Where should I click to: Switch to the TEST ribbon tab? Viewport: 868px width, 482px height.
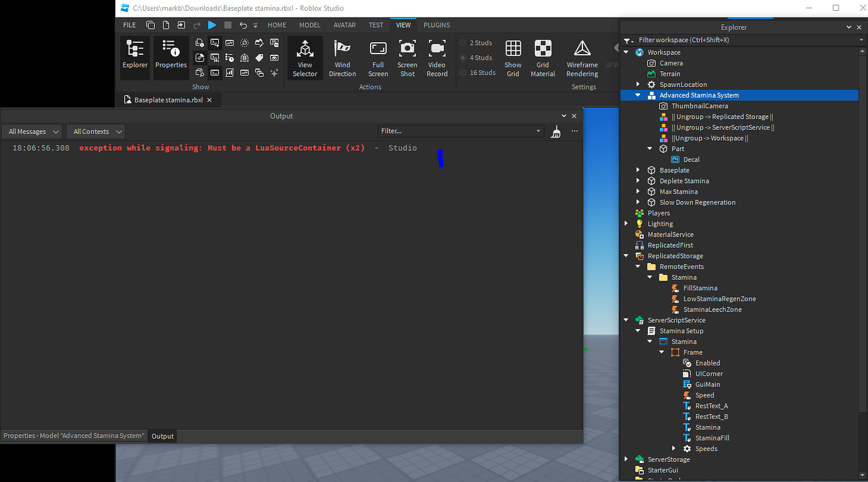pos(376,25)
